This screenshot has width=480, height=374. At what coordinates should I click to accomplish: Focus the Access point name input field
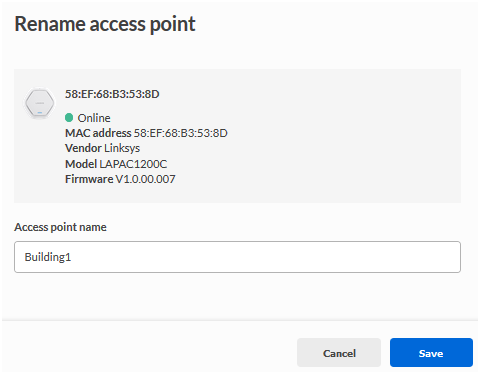237,257
